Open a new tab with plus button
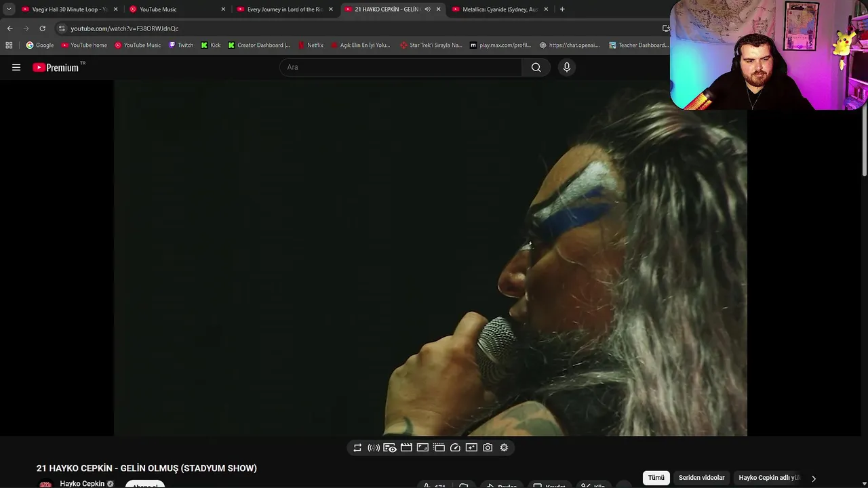 (x=562, y=9)
